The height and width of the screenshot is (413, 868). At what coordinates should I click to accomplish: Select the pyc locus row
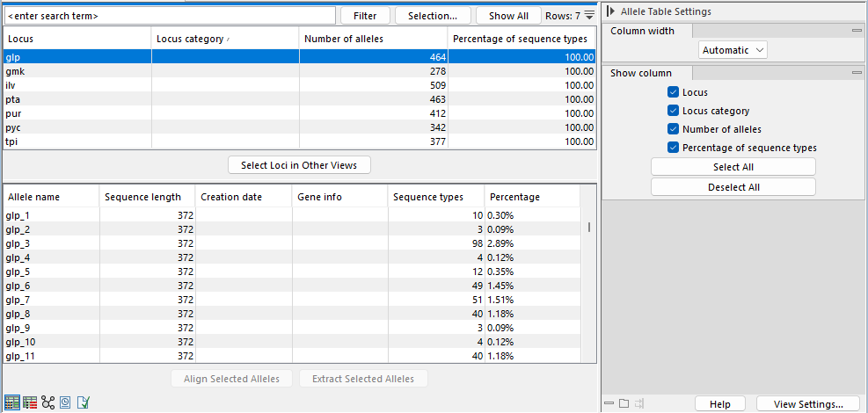[300, 127]
